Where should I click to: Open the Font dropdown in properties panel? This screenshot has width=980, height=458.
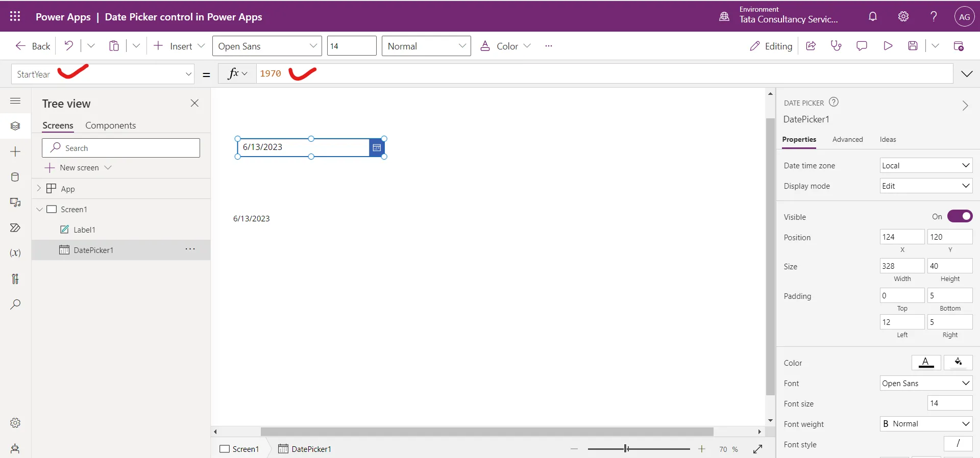coord(926,383)
